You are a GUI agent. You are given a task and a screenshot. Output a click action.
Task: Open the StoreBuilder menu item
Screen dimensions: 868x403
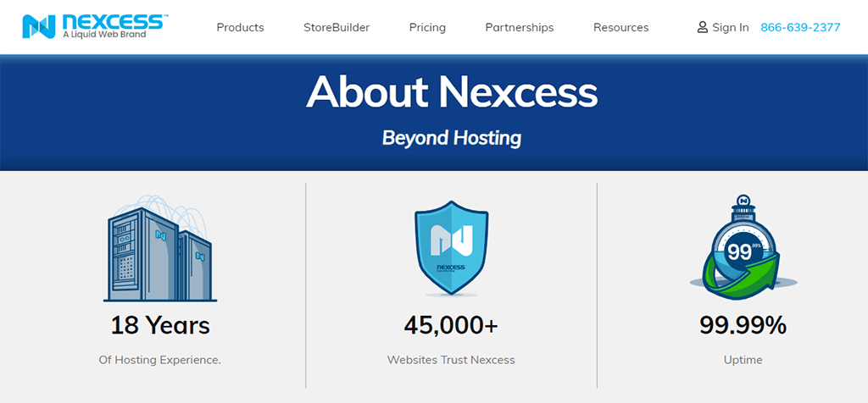pos(337,27)
